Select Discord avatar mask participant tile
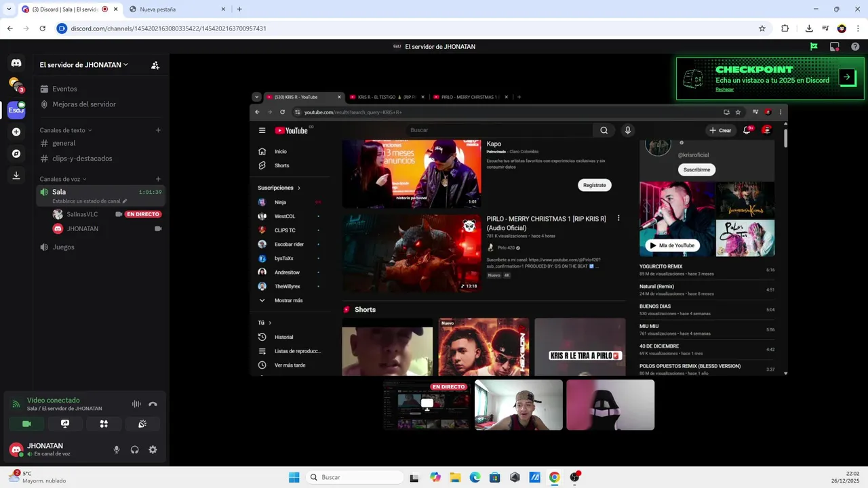The width and height of the screenshot is (868, 488). coord(610,405)
